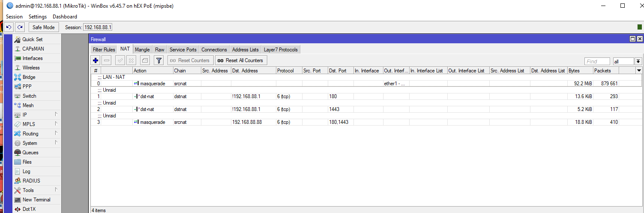Open Mesh in sidebar

click(x=36, y=105)
